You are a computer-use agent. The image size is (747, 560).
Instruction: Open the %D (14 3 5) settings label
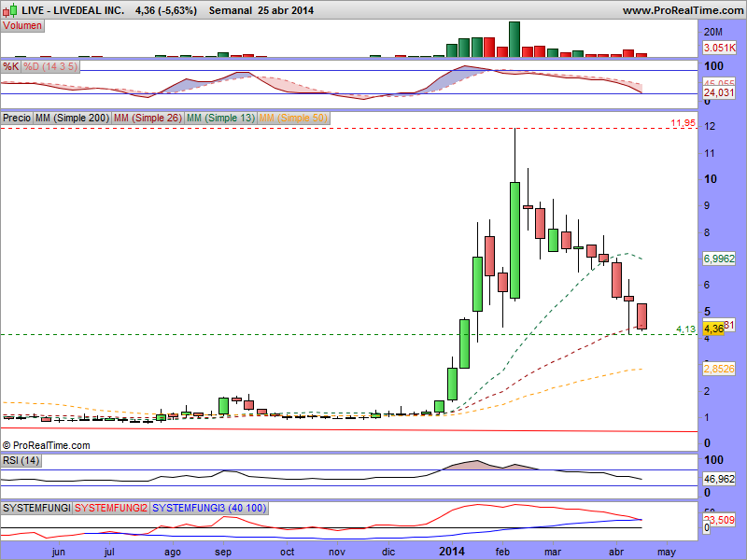[50, 66]
